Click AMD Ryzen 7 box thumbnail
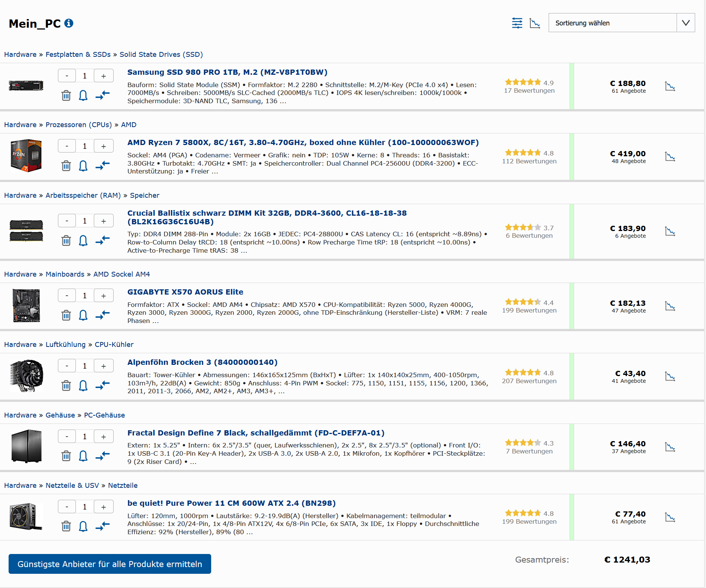 pos(26,156)
